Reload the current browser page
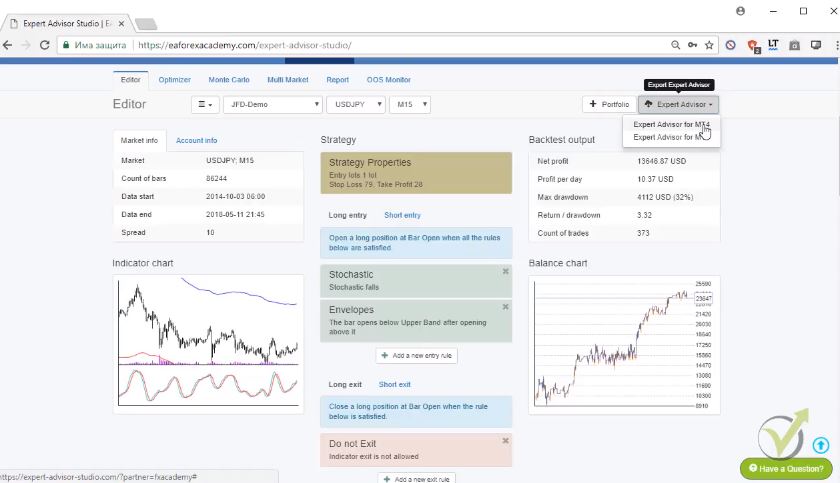840x483 pixels. click(x=44, y=46)
